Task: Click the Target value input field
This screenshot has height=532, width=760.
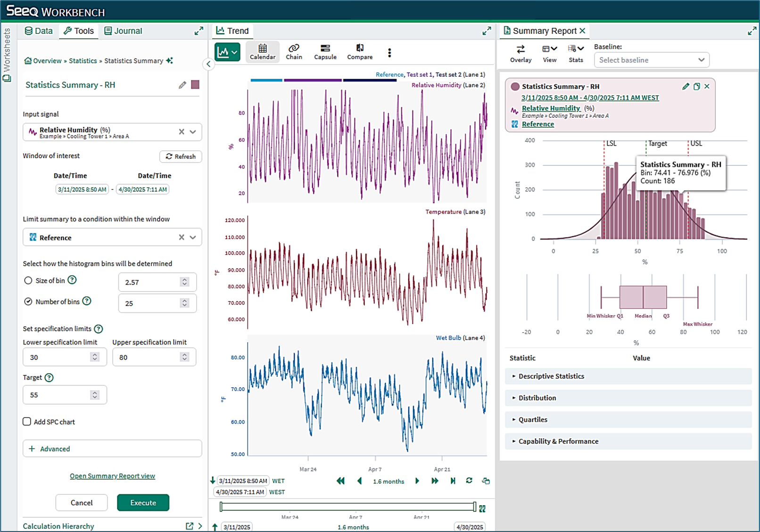Action: point(65,395)
